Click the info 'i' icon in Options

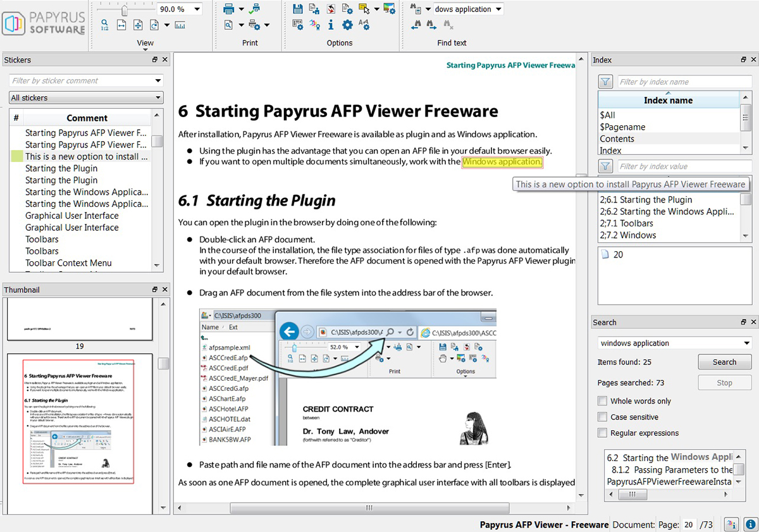pos(331,25)
